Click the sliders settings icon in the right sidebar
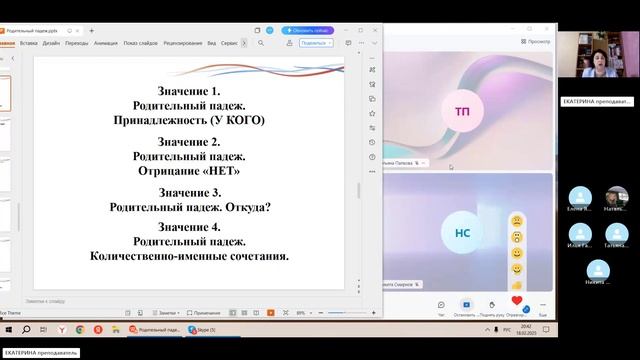The height and width of the screenshot is (360, 640). (x=372, y=128)
